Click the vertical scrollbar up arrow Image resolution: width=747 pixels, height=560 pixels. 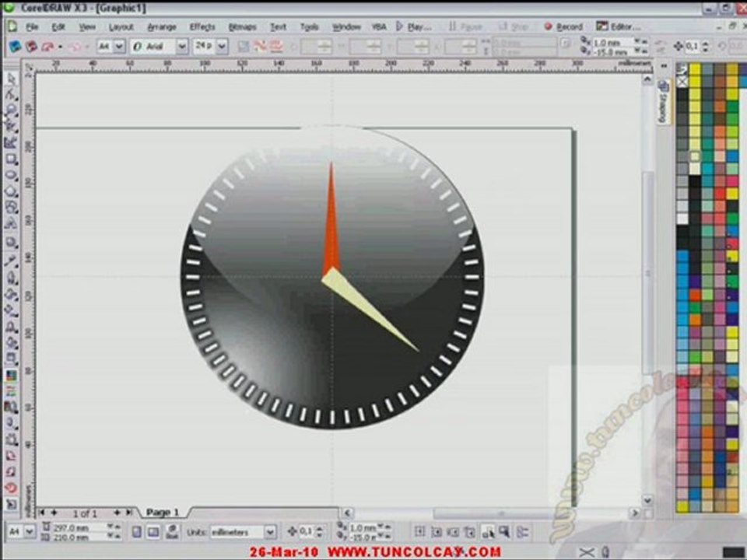click(x=647, y=79)
